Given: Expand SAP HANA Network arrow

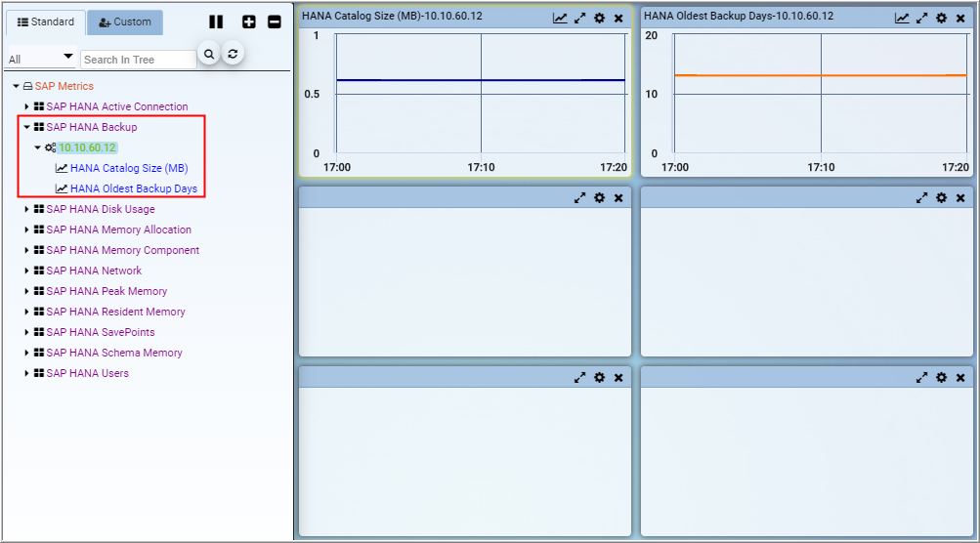Looking at the screenshot, I should [x=27, y=271].
